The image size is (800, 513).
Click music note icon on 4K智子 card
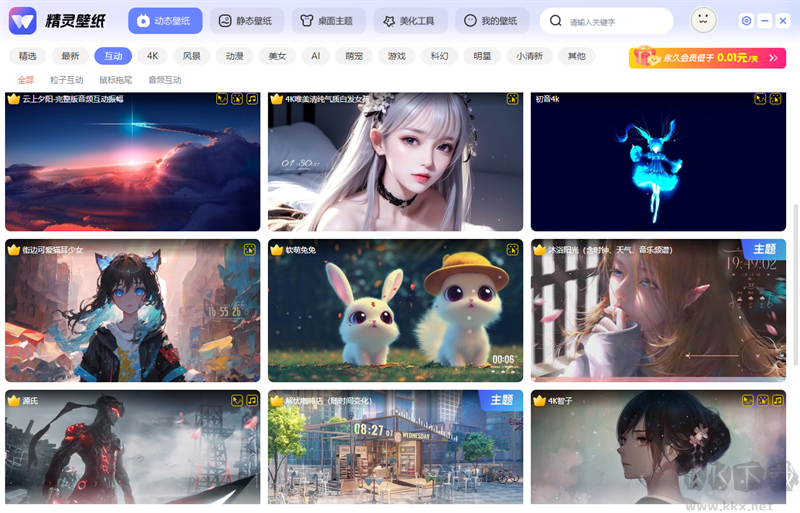point(778,400)
